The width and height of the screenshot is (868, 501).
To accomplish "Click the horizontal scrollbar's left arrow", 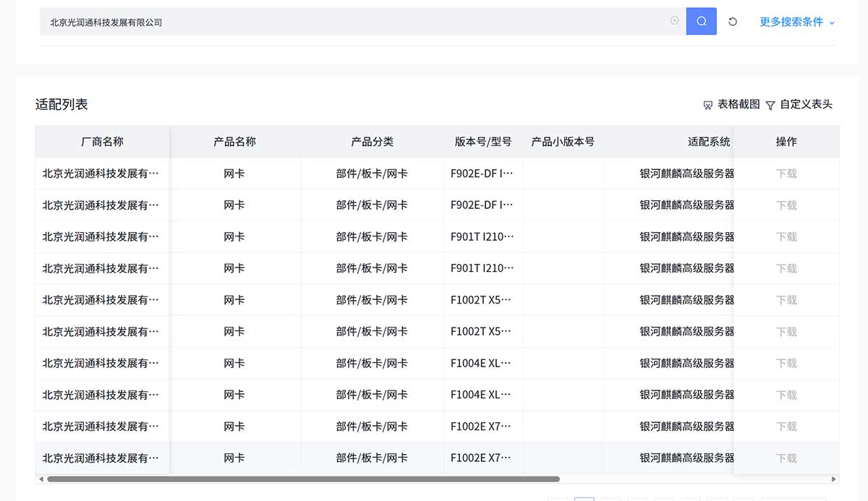I will click(41, 479).
